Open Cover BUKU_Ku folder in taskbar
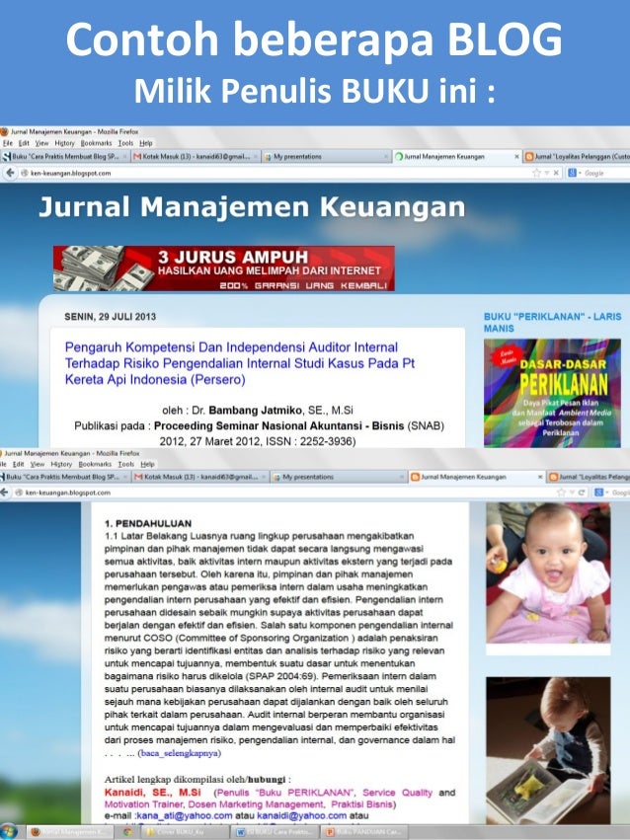The image size is (630, 840). [x=186, y=832]
